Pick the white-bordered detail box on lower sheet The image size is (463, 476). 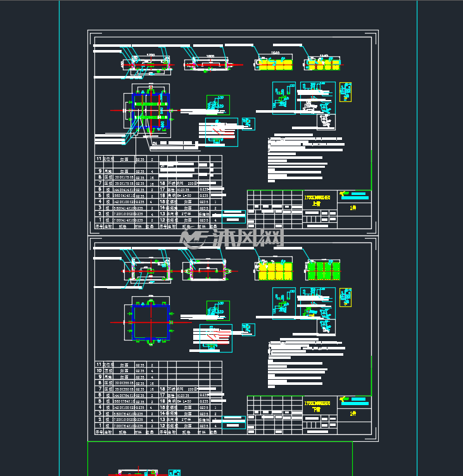tap(326, 327)
